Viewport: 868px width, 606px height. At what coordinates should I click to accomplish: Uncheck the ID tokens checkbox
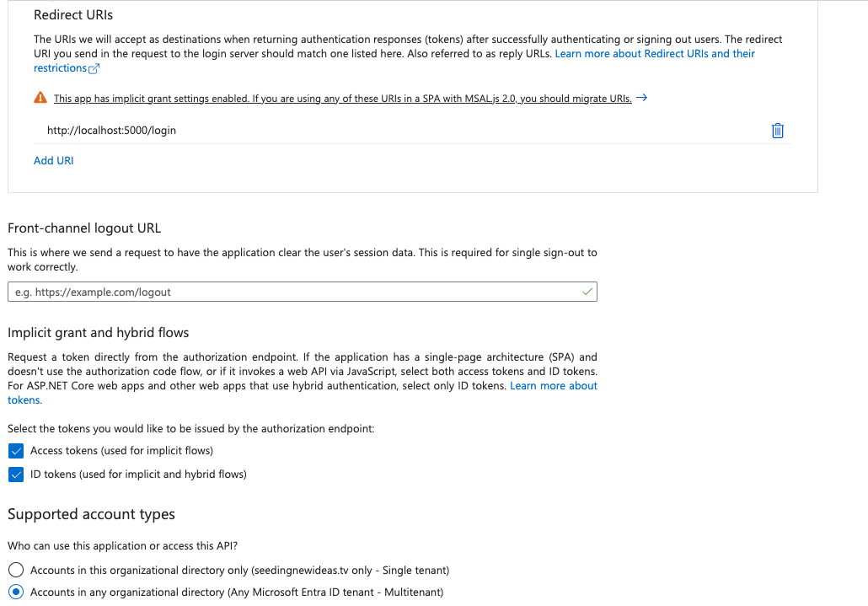[x=15, y=475]
